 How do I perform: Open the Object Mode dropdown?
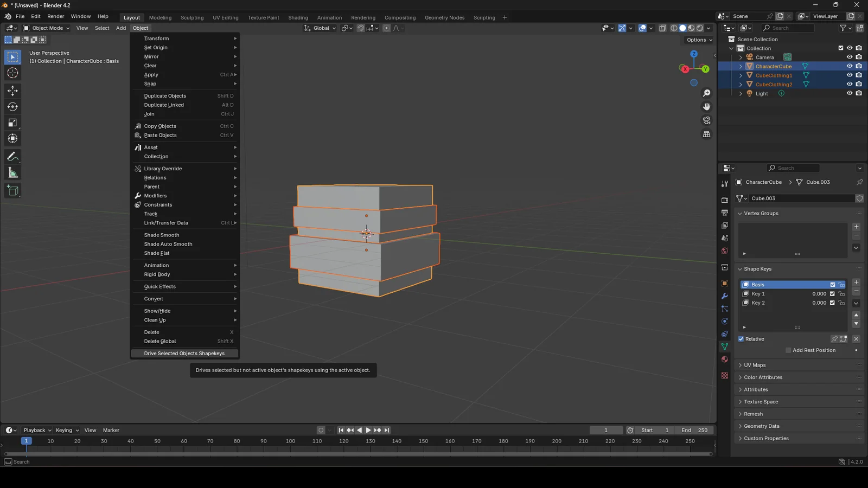click(47, 28)
